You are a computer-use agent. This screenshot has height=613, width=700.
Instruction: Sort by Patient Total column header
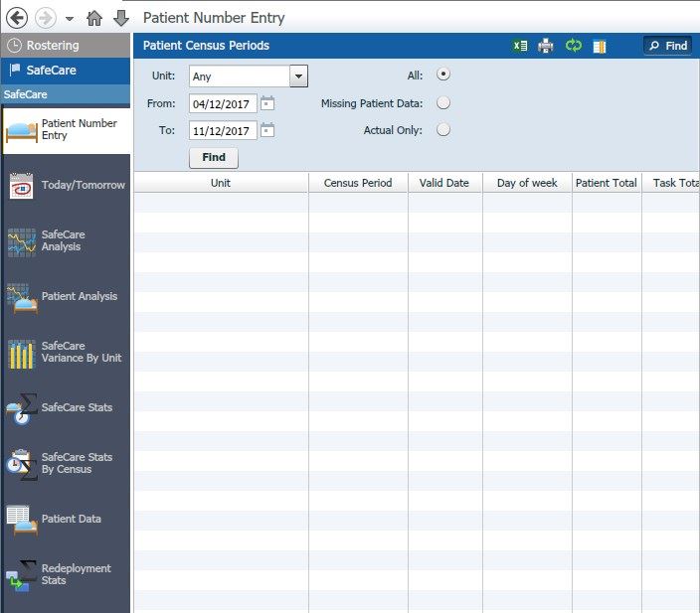point(607,183)
